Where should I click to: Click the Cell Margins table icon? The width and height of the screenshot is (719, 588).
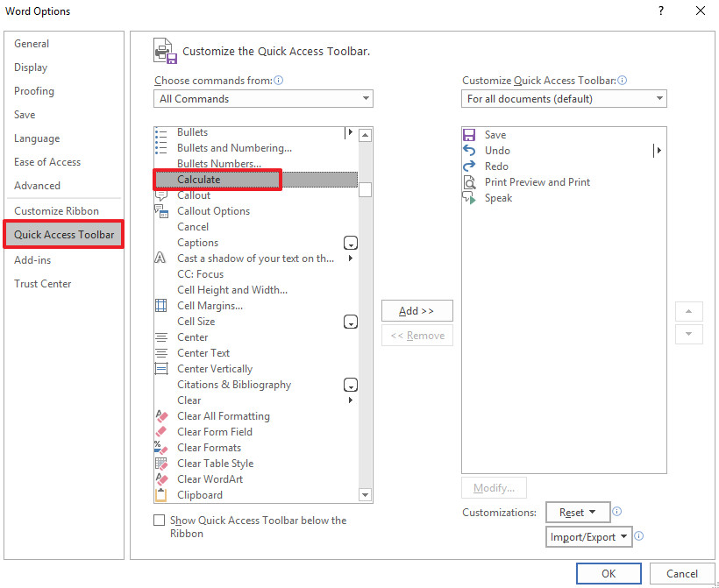click(161, 306)
